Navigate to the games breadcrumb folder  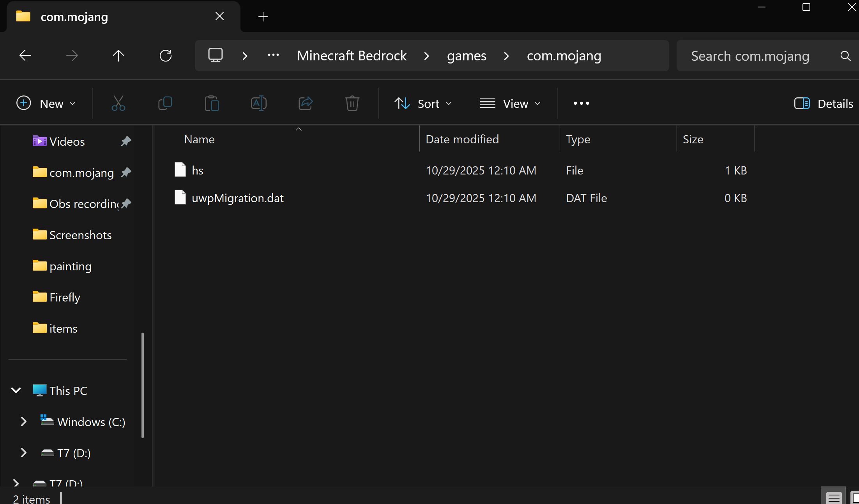coord(467,56)
